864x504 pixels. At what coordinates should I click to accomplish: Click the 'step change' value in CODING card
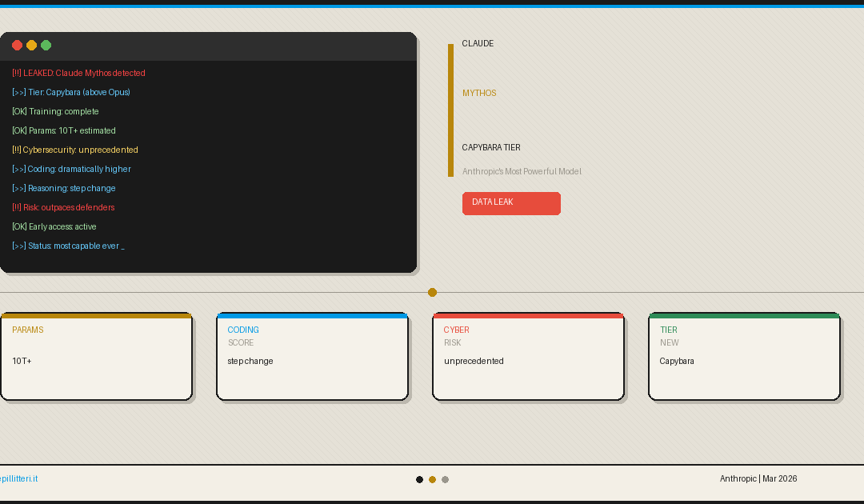coord(250,362)
